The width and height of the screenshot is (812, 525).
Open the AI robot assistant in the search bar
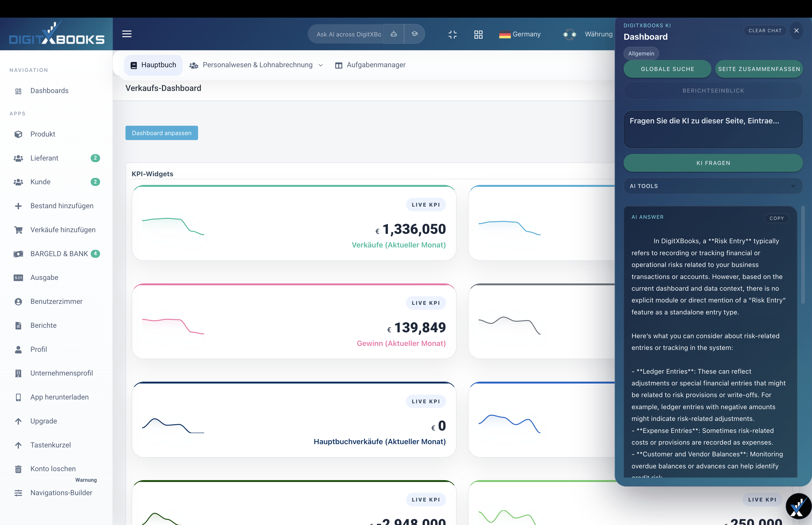(394, 34)
